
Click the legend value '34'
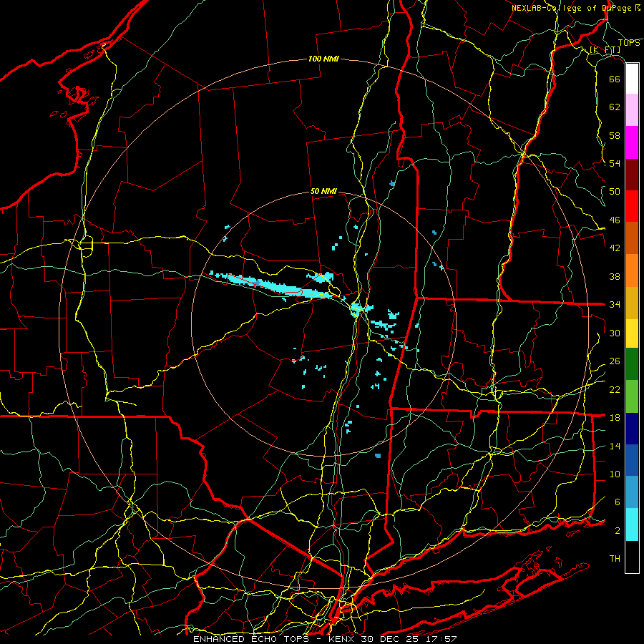[x=615, y=305]
